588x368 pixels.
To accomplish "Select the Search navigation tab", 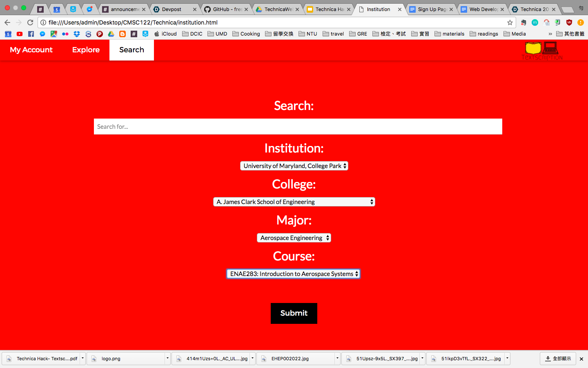I will pyautogui.click(x=131, y=50).
